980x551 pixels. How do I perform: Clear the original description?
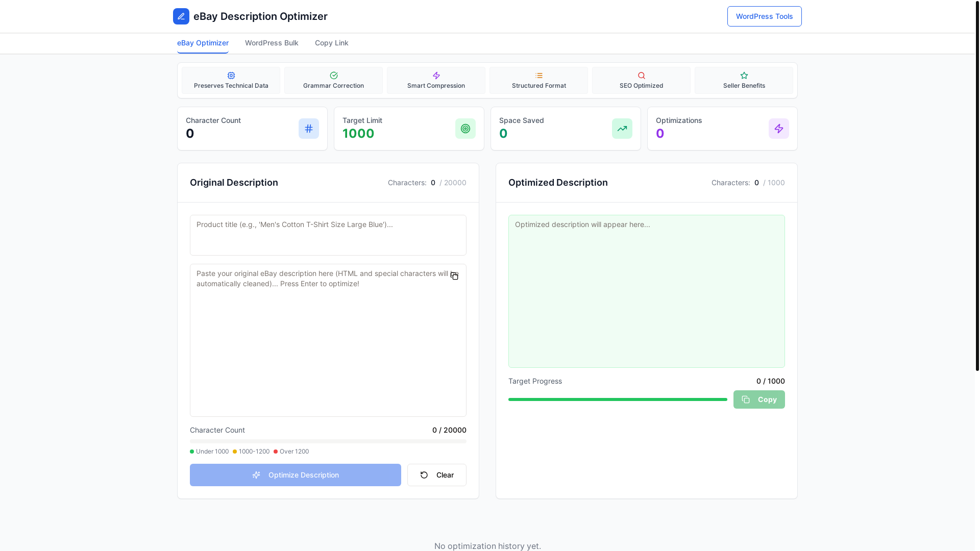(437, 475)
